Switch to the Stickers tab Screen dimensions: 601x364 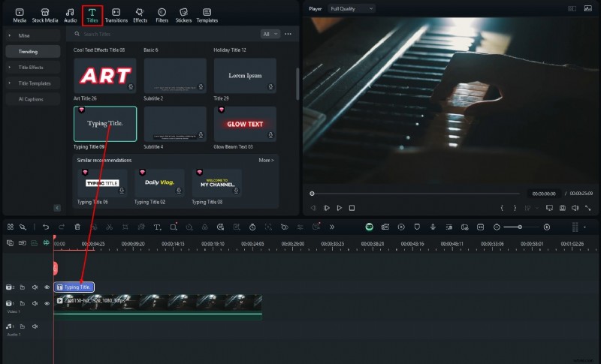coord(183,15)
